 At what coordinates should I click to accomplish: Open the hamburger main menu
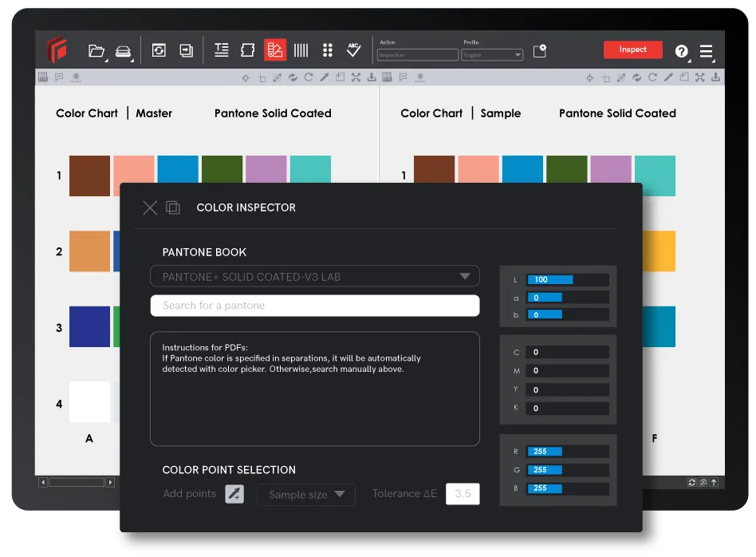tap(707, 51)
